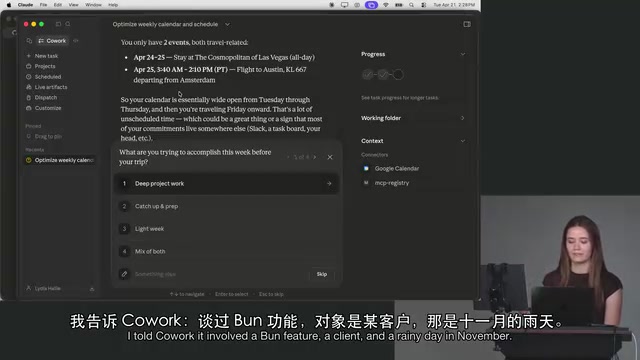This screenshot has width=640, height=360.
Task: Click the display mirroring icon in menu bar
Action: (x=344, y=5)
